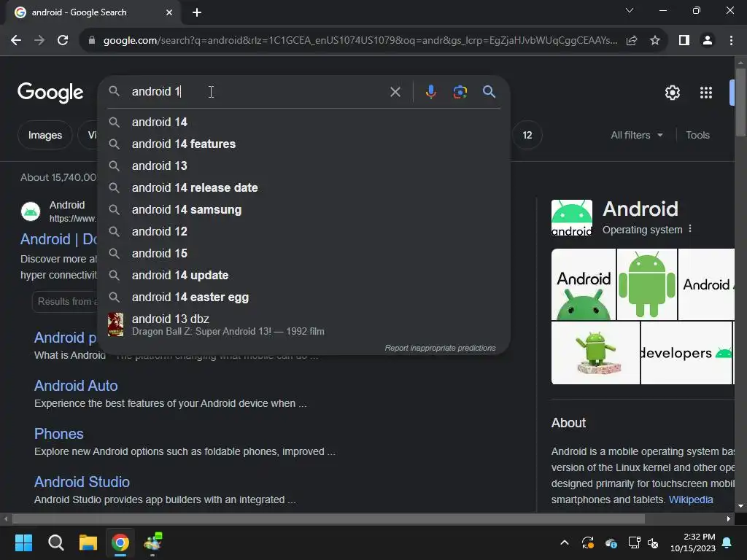The height and width of the screenshot is (560, 747).
Task: Search by image with Google Lens
Action: pos(460,91)
